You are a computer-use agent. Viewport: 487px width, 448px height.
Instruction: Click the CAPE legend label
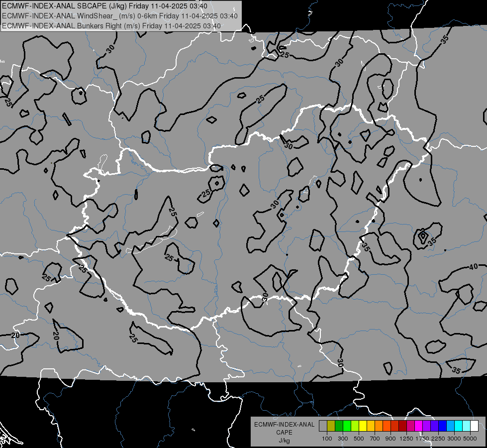pyautogui.click(x=284, y=433)
